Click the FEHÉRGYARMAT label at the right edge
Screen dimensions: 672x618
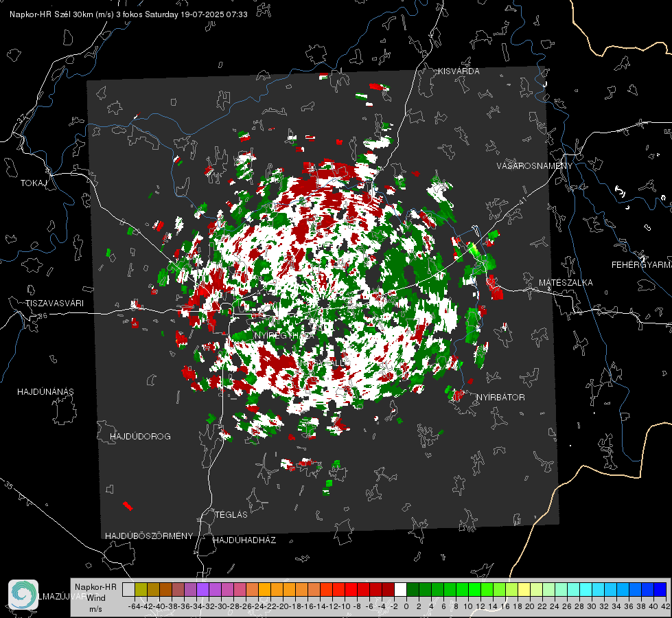pyautogui.click(x=641, y=265)
